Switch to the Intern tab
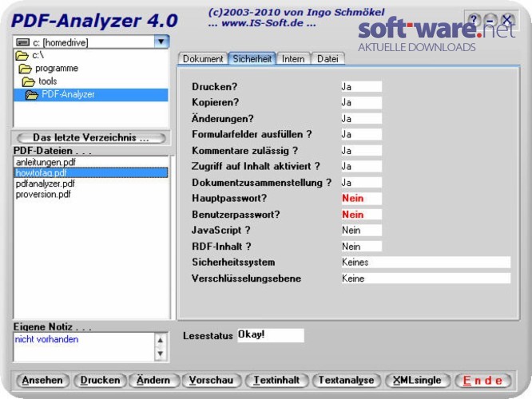The image size is (532, 399). pyautogui.click(x=293, y=59)
